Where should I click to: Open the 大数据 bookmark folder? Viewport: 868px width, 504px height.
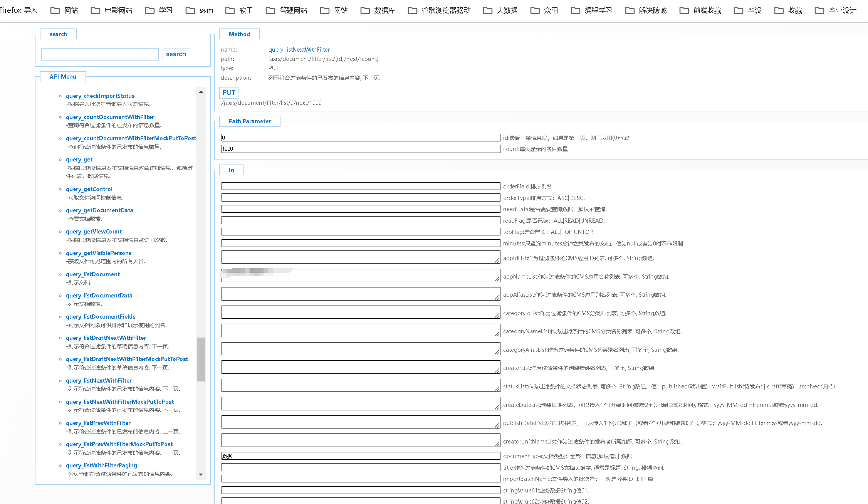[500, 10]
